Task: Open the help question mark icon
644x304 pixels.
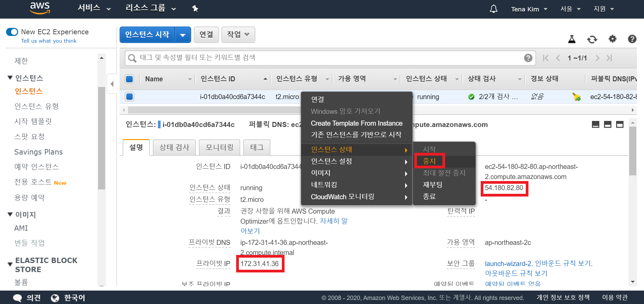Action: 632,39
